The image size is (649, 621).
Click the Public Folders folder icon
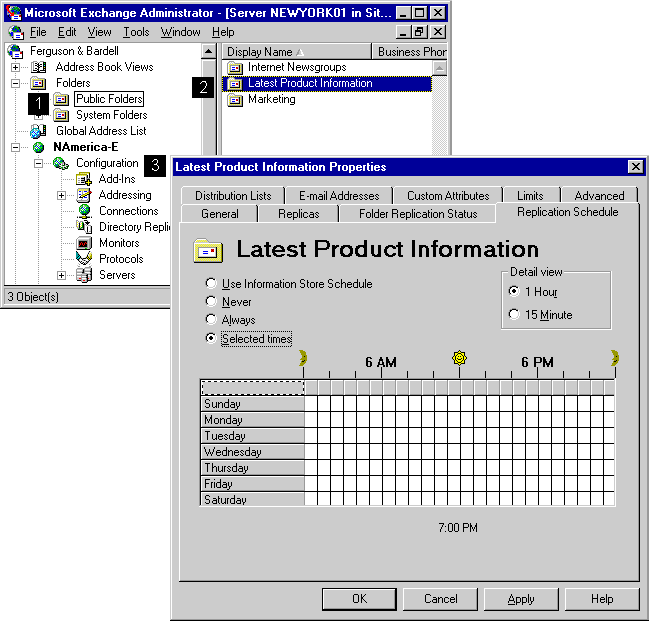point(61,99)
